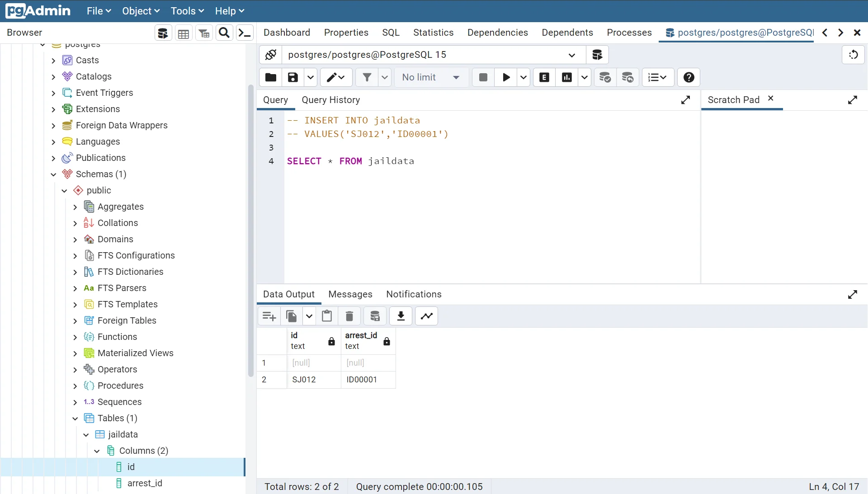This screenshot has width=868, height=494.
Task: Click the Explain icon to analyze the query
Action: coord(544,77)
